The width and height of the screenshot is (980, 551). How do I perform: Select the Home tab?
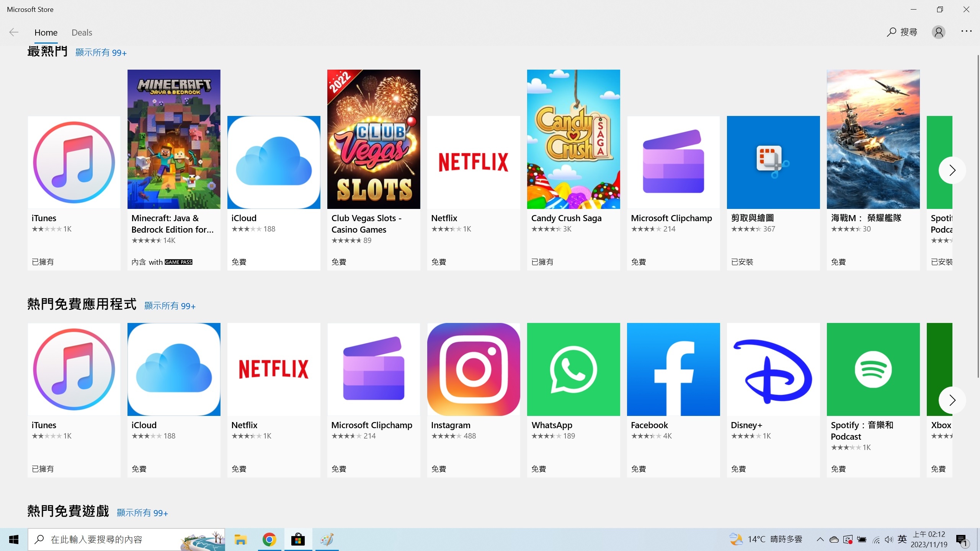pos(46,33)
